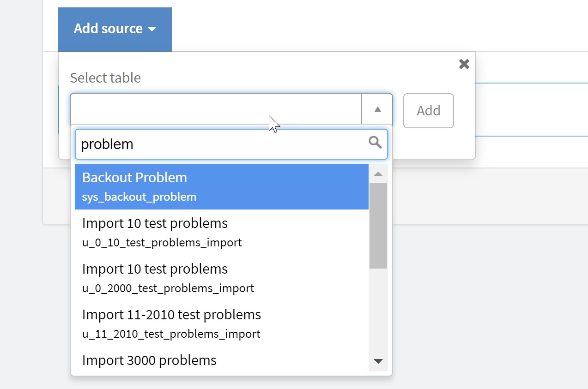588x389 pixels.
Task: Click the "Select table" label
Action: coord(105,78)
